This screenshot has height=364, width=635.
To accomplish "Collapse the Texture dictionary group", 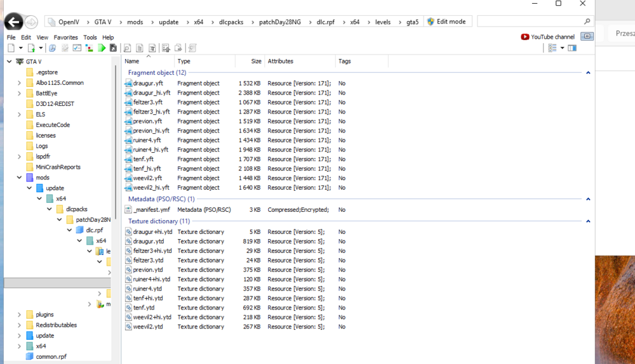I will pyautogui.click(x=588, y=221).
